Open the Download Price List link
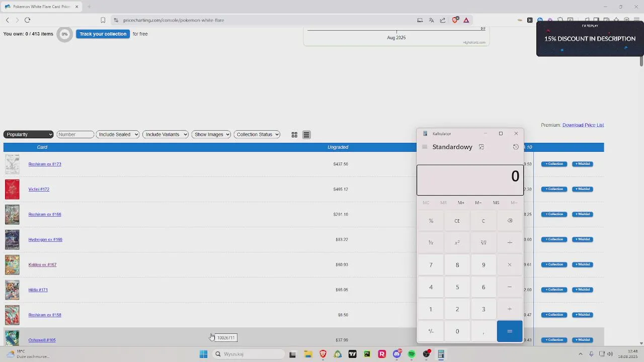644x362 pixels. pyautogui.click(x=583, y=125)
